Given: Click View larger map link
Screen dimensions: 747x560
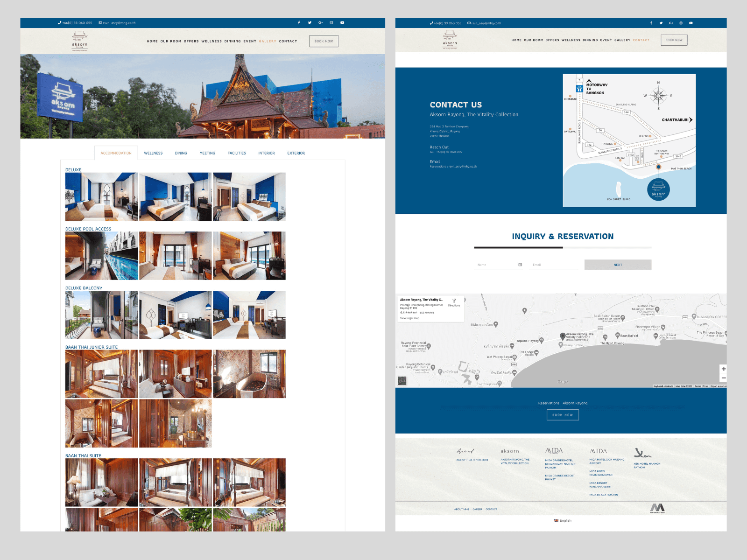Looking at the screenshot, I should coord(409,318).
